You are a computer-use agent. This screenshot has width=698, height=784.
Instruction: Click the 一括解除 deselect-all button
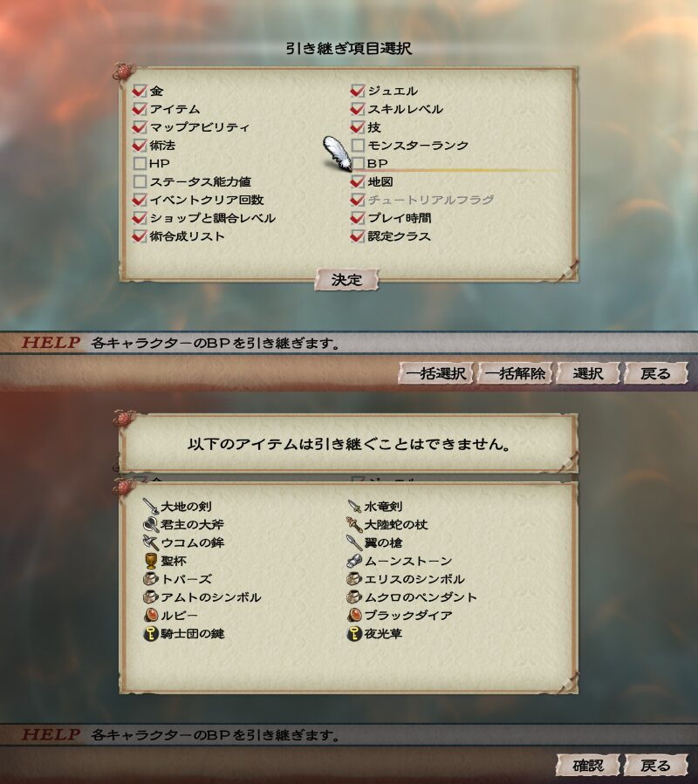pos(515,373)
